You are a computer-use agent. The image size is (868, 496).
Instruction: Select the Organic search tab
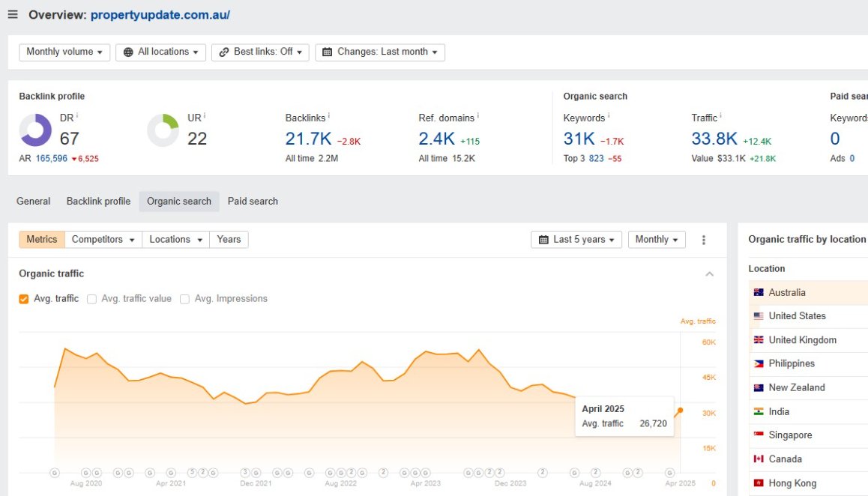tap(179, 202)
